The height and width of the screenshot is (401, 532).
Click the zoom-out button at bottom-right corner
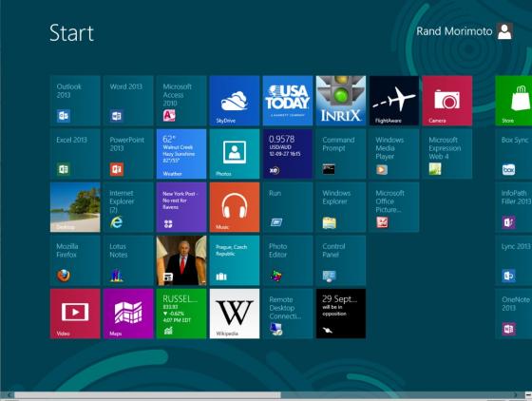click(x=528, y=395)
